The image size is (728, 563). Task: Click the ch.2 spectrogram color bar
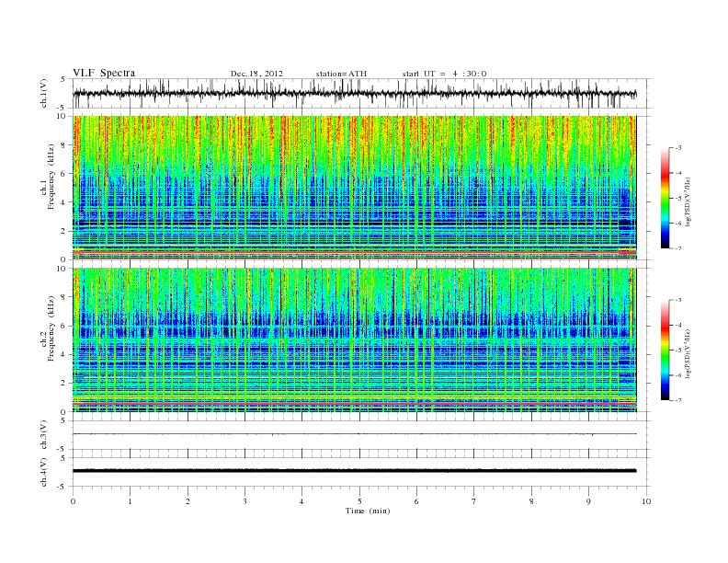[x=665, y=350]
